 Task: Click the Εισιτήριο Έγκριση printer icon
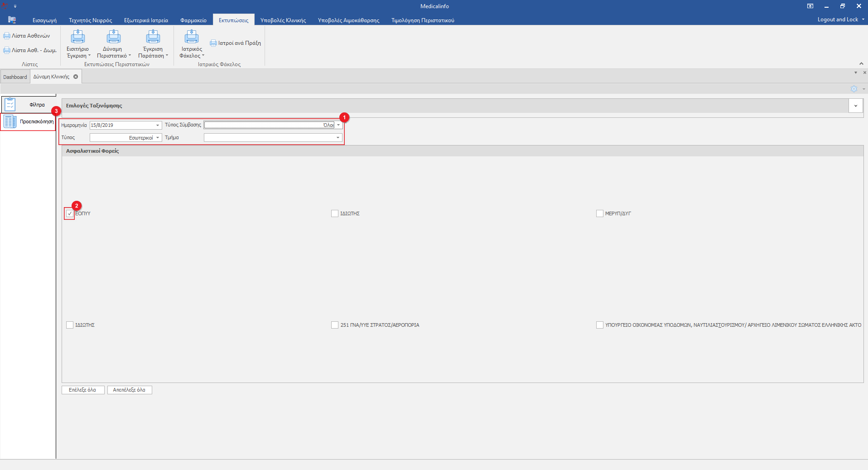coord(78,37)
